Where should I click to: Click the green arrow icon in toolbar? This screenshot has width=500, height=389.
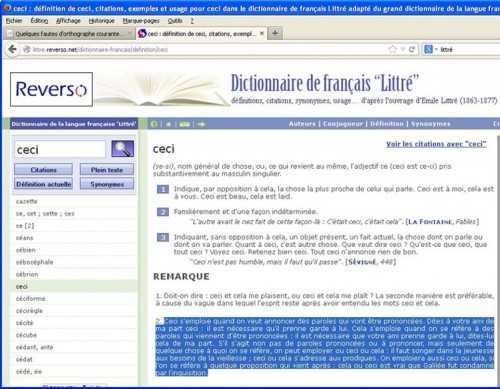pyautogui.click(x=201, y=124)
